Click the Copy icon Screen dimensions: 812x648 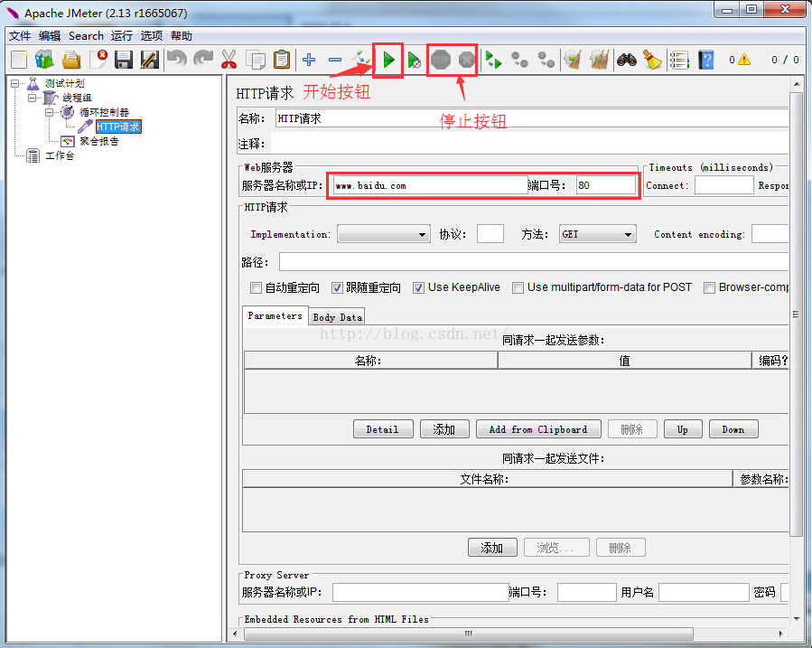[256, 60]
